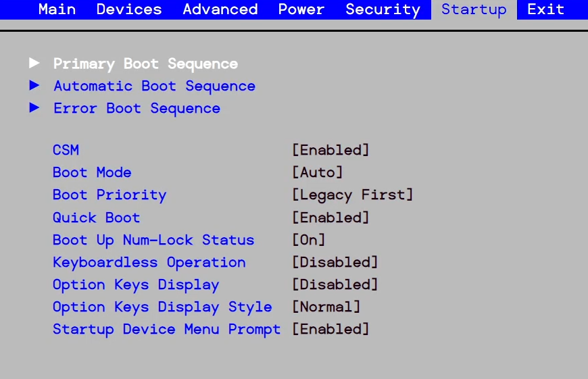The height and width of the screenshot is (379, 588).
Task: Change Boot Mode Auto value
Action: [317, 172]
